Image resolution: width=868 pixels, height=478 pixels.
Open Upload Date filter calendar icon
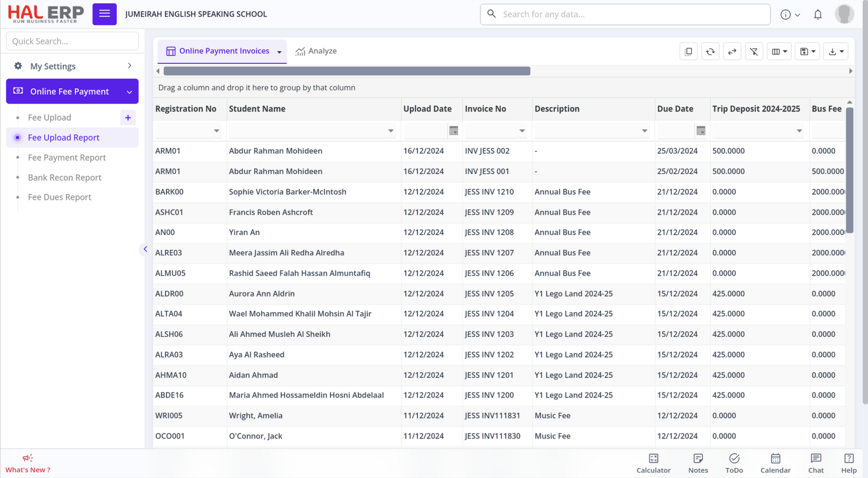(454, 131)
